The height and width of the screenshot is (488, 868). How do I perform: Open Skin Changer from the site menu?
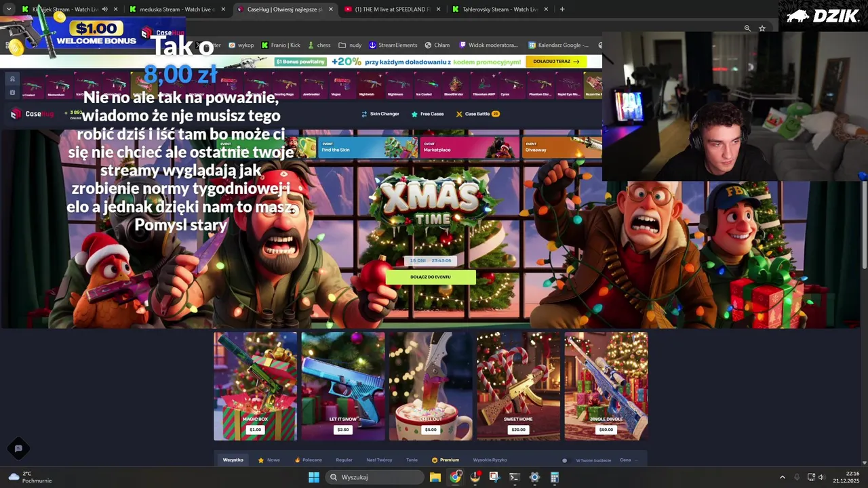pos(380,114)
